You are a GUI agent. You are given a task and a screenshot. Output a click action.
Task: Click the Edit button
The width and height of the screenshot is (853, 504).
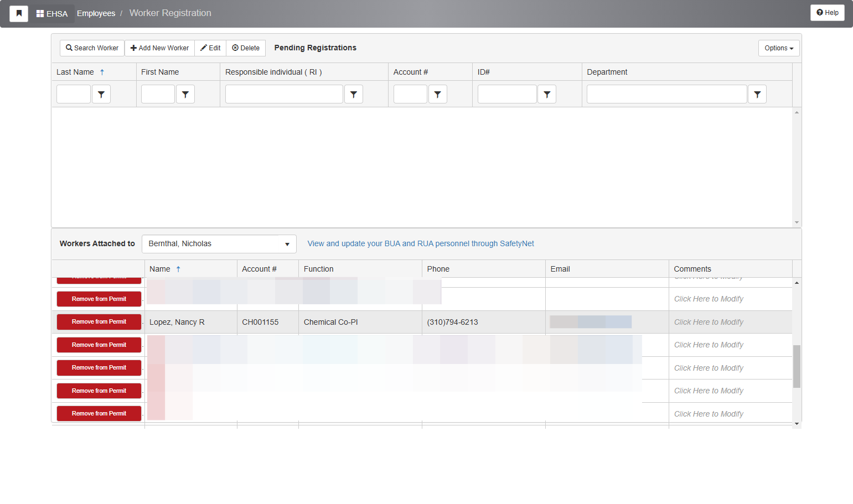(x=210, y=48)
